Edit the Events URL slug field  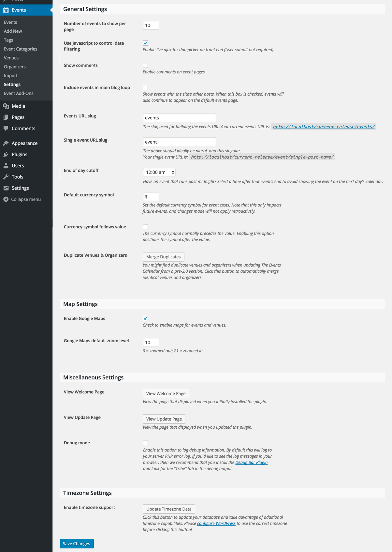(180, 117)
